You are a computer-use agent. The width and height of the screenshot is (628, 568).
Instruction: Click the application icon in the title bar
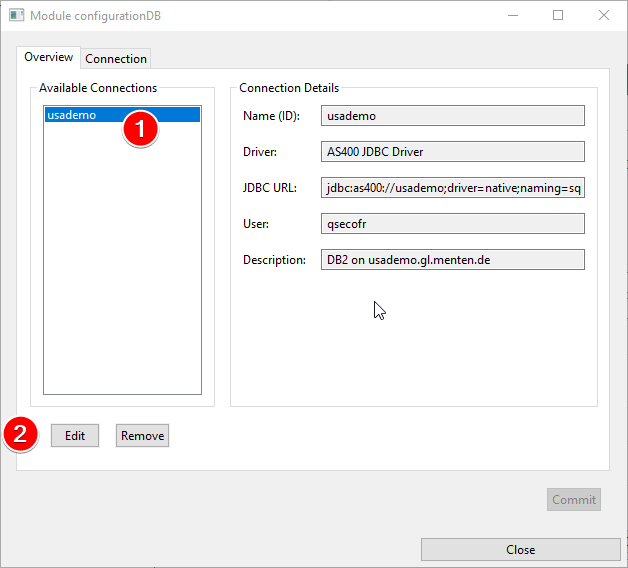click(x=15, y=16)
